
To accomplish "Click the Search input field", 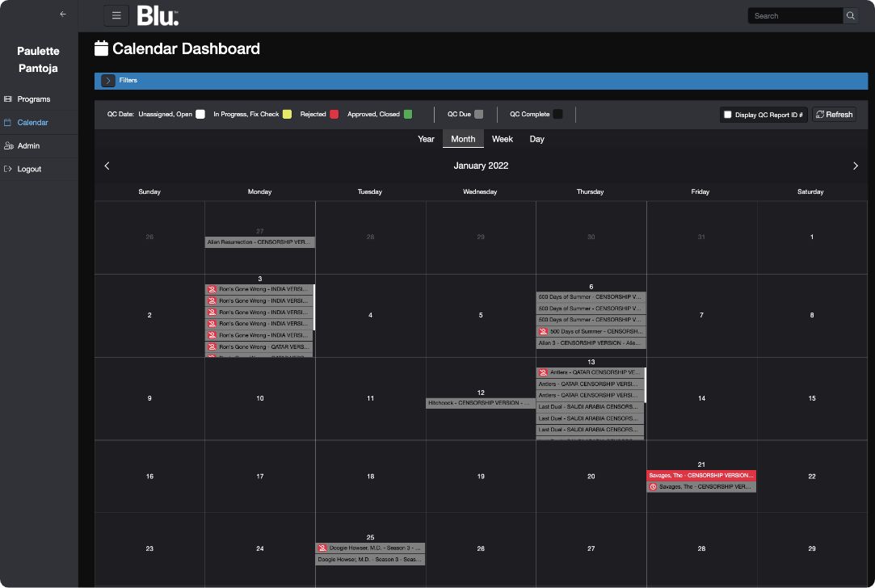I will point(795,15).
